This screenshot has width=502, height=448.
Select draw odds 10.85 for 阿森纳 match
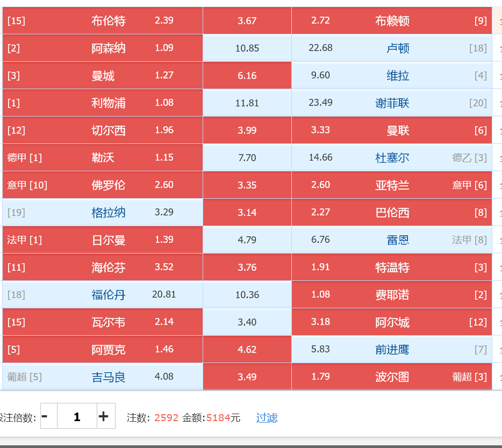pyautogui.click(x=247, y=48)
